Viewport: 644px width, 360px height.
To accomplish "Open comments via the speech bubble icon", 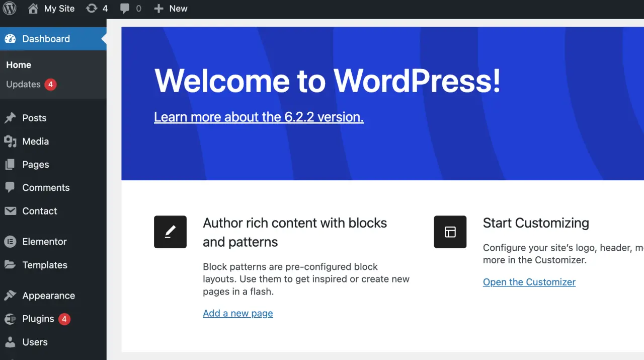I will pos(124,8).
